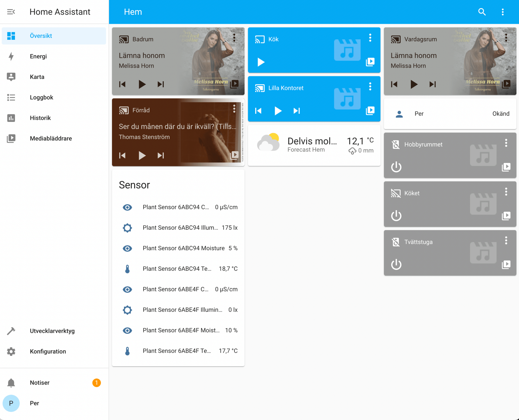
Task: Open the Förråd card options menu
Action: (x=234, y=109)
